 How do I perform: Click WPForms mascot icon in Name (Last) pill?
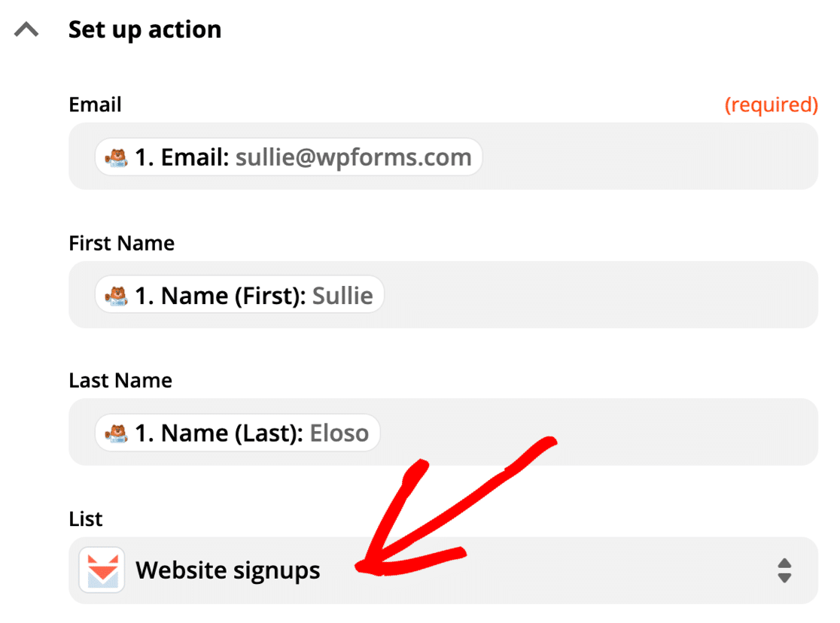tap(117, 433)
